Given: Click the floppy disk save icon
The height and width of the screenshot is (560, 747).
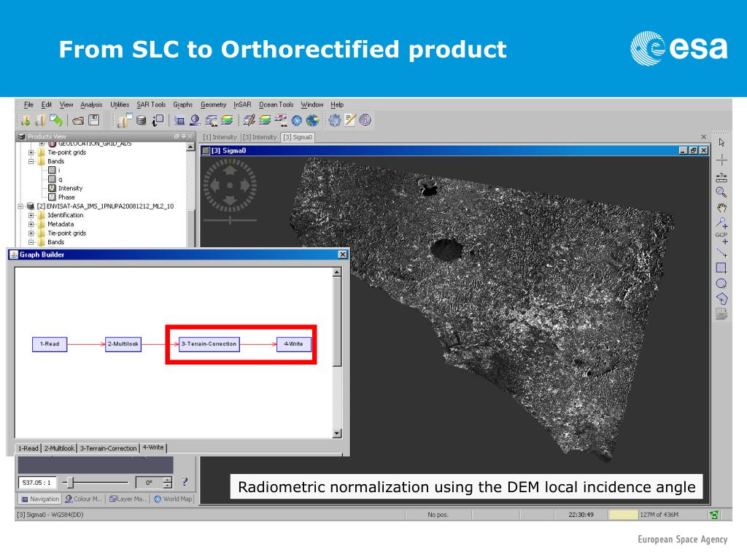Looking at the screenshot, I should click(x=94, y=120).
